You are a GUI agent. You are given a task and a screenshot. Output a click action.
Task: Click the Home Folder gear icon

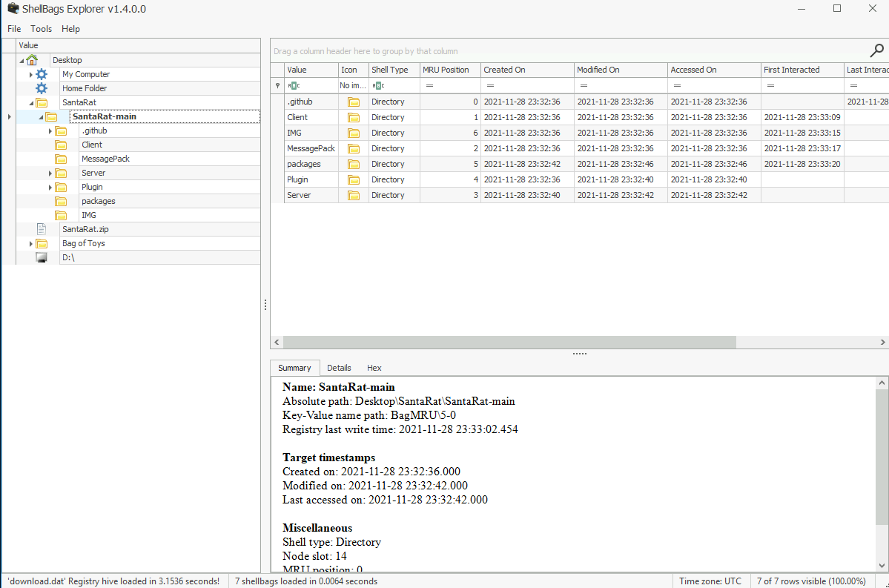[x=42, y=88]
